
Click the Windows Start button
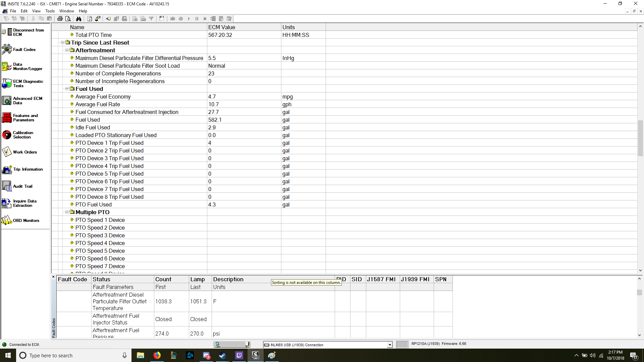click(x=8, y=355)
